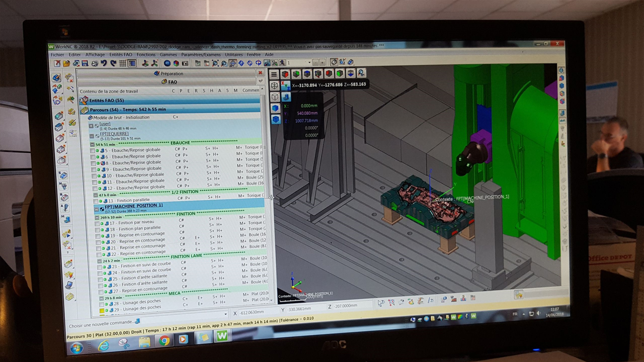Viewport: 644px width, 362px height.
Task: Click the yellow swatch beside toolpath 29
Action: (x=102, y=311)
